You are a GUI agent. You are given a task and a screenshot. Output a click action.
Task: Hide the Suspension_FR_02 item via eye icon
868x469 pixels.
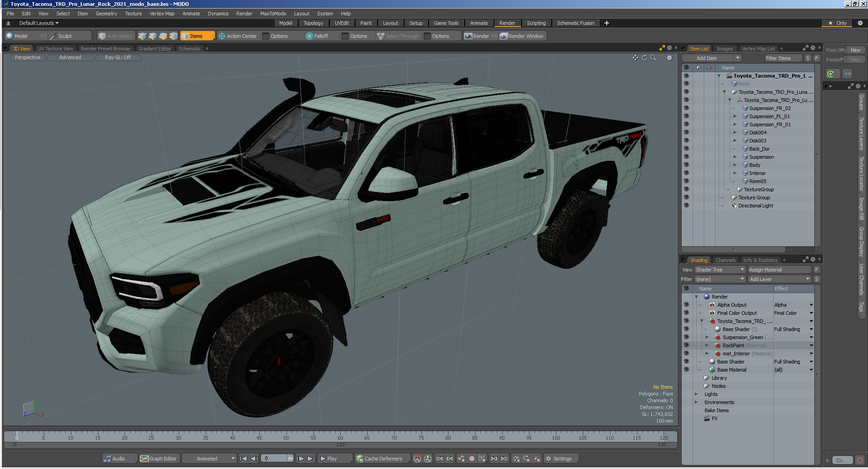(686, 108)
